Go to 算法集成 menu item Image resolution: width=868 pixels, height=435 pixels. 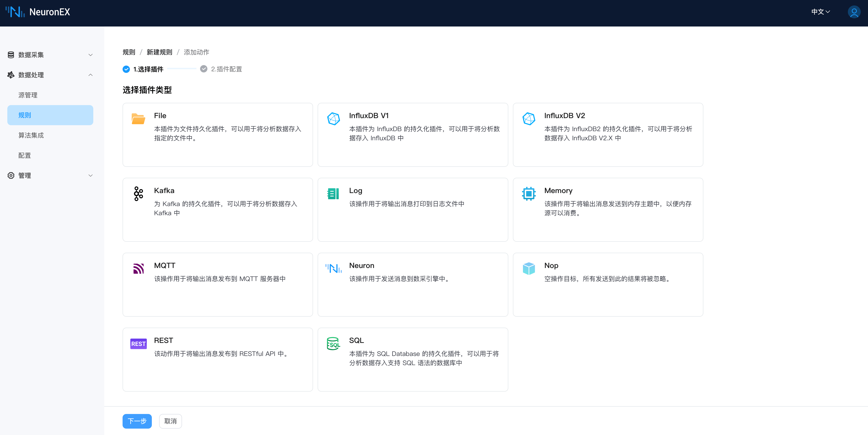[31, 135]
